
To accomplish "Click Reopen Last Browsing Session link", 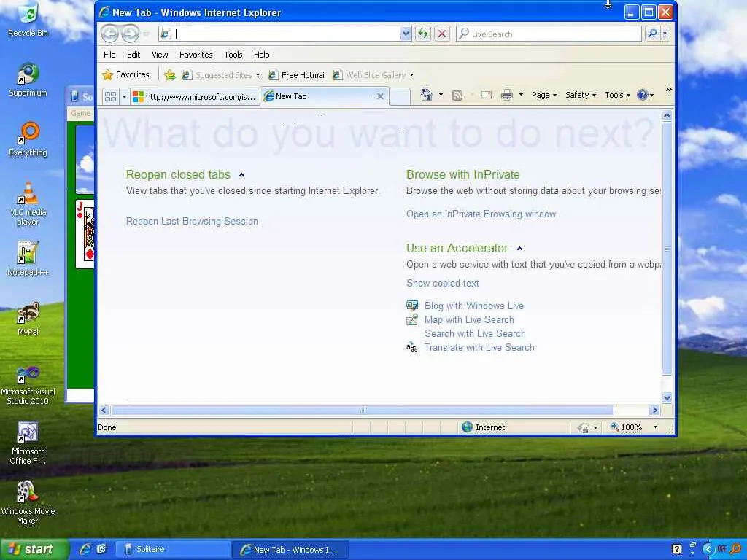I will pyautogui.click(x=192, y=222).
